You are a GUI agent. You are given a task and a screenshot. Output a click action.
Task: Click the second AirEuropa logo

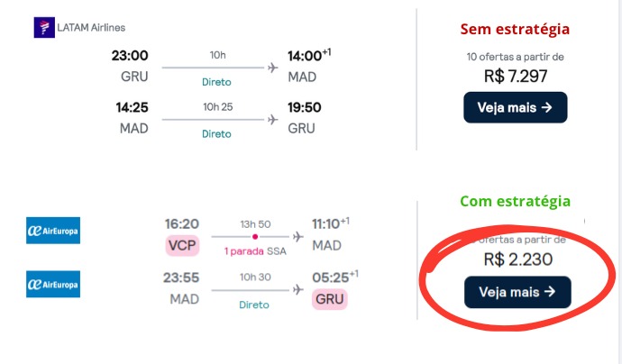(53, 284)
